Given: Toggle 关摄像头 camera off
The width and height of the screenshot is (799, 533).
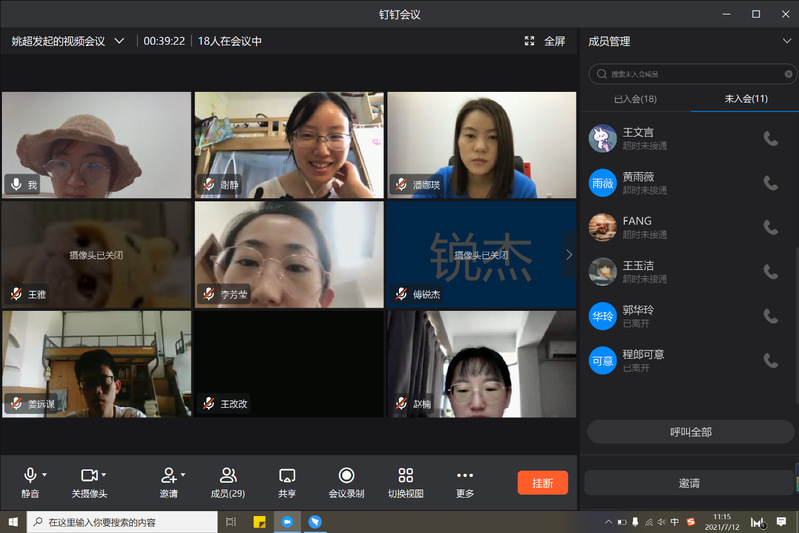Looking at the screenshot, I should click(x=88, y=476).
